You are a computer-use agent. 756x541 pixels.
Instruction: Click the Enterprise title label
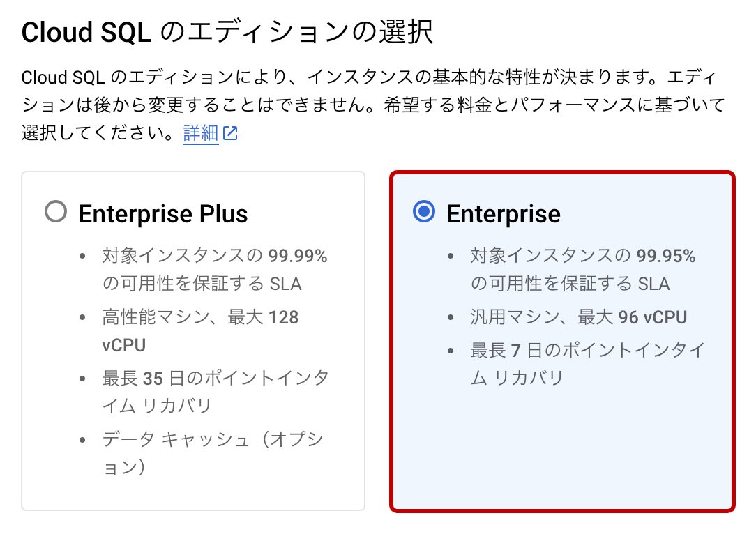[x=504, y=214]
